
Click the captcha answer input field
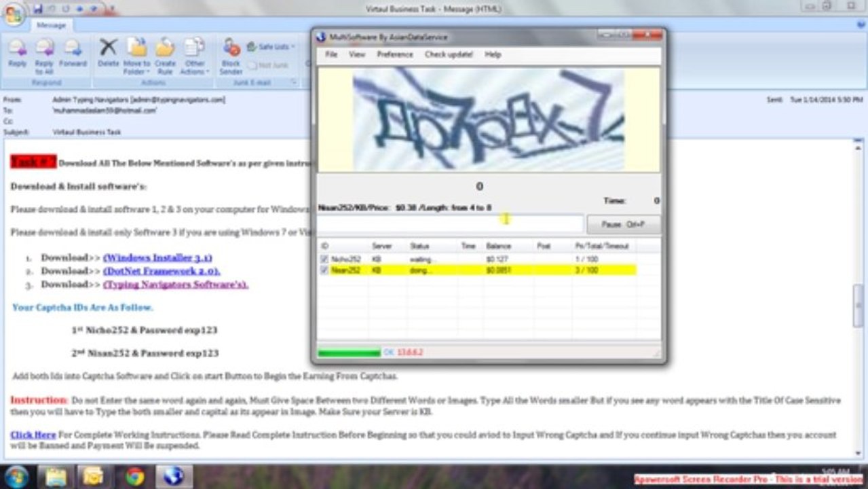click(450, 224)
